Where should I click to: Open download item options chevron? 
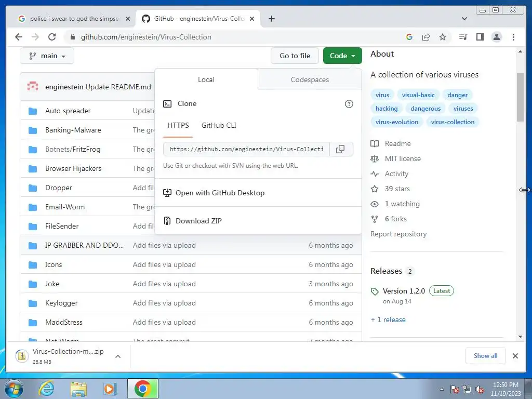(x=118, y=356)
